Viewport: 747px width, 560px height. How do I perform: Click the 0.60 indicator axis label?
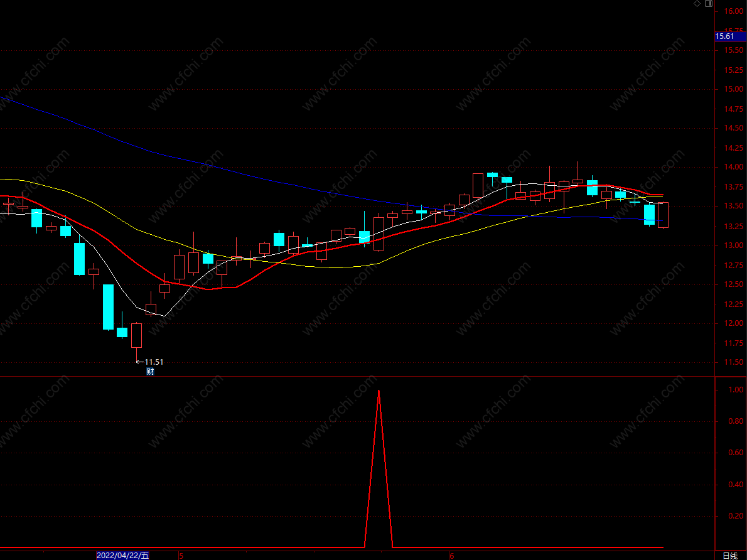click(x=736, y=453)
